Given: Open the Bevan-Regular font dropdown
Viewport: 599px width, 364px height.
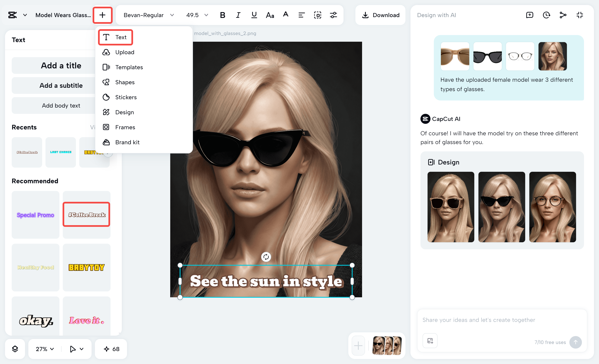Looking at the screenshot, I should click(x=148, y=15).
